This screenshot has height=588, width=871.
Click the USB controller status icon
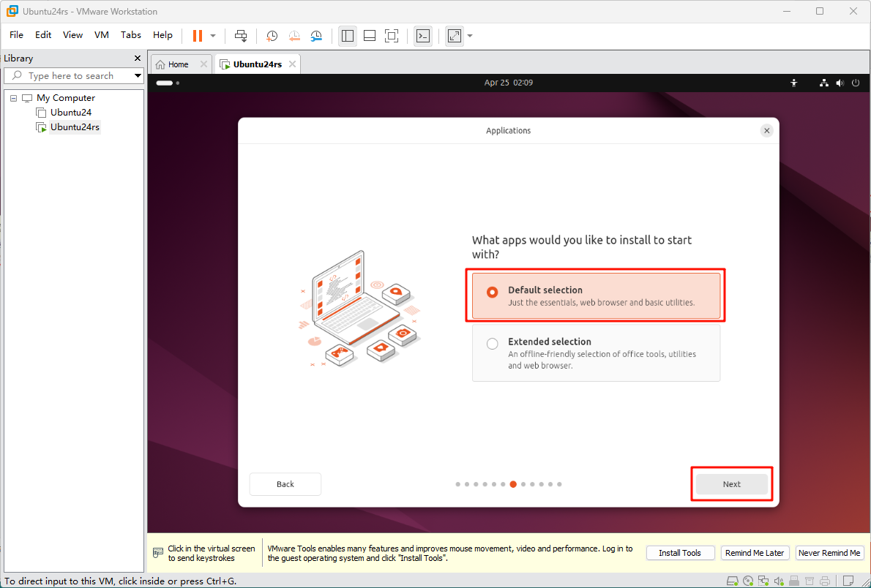pos(794,581)
